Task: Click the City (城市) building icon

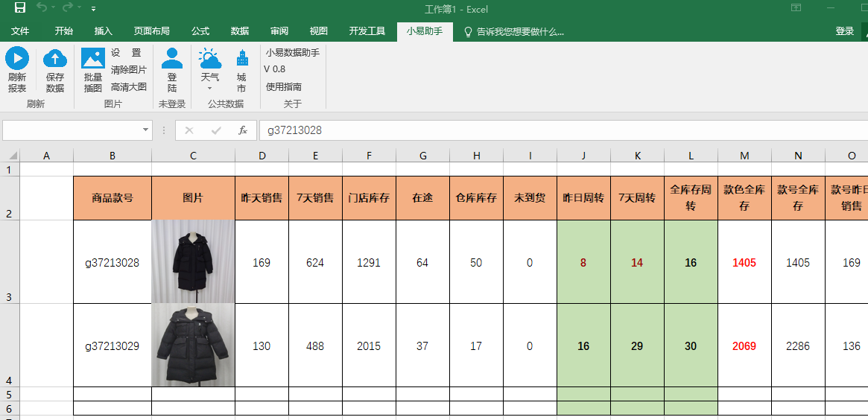Action: [241, 60]
